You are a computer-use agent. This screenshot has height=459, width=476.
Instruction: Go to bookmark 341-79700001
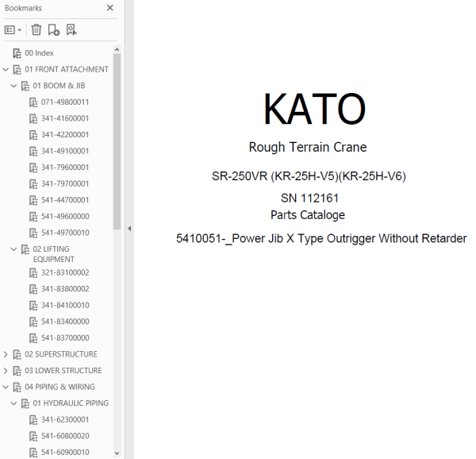point(65,183)
